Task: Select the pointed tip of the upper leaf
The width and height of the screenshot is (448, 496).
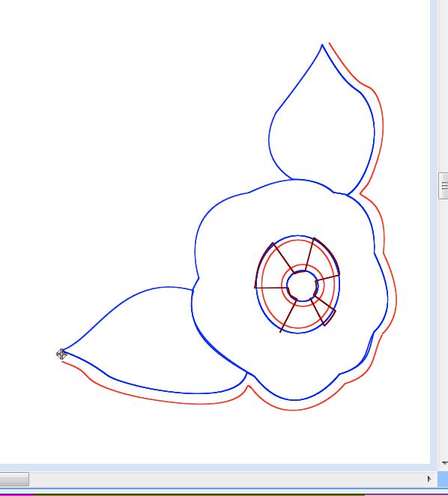Action: 322,46
